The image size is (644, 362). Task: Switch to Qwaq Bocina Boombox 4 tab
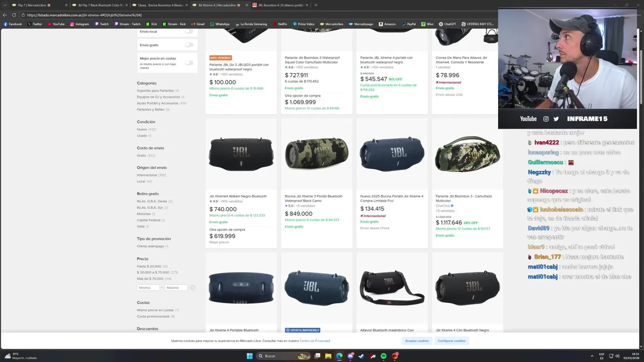pos(160,5)
